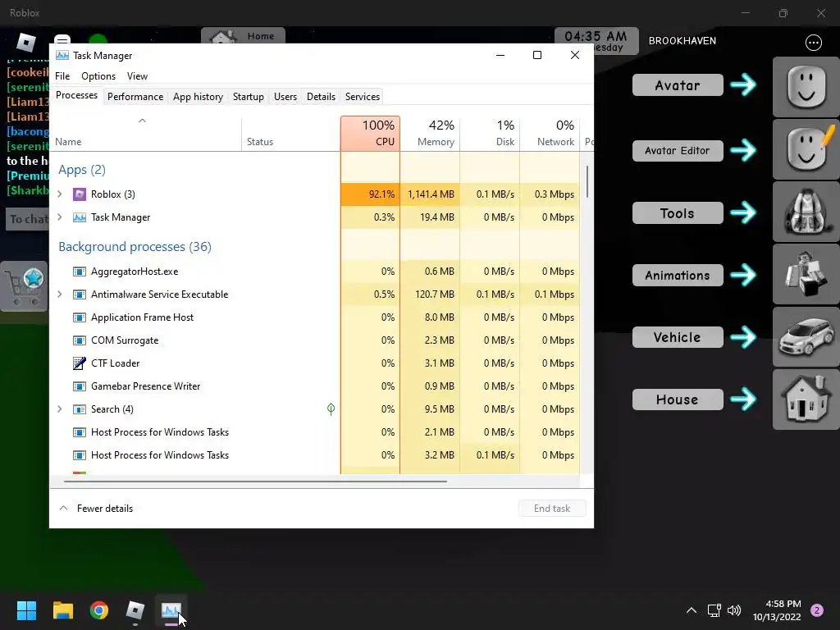The height and width of the screenshot is (630, 840).
Task: Click the Tools label button
Action: click(678, 213)
